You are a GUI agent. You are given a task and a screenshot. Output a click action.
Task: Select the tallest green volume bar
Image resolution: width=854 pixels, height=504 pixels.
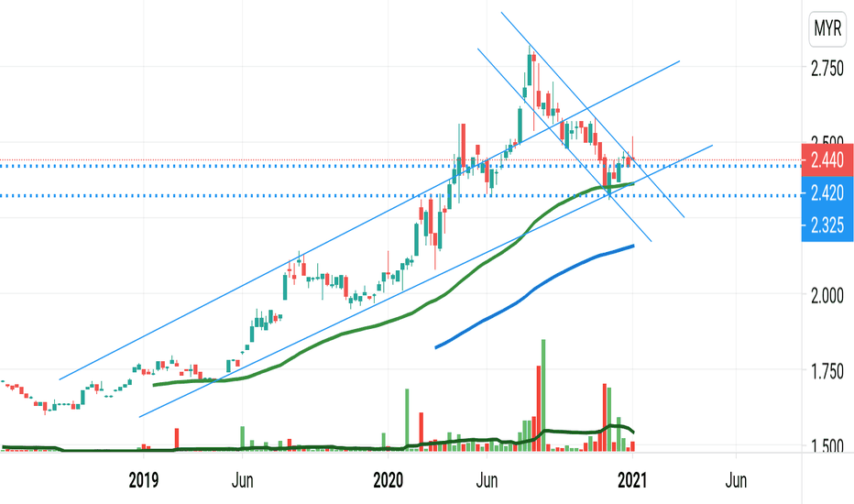[543, 395]
